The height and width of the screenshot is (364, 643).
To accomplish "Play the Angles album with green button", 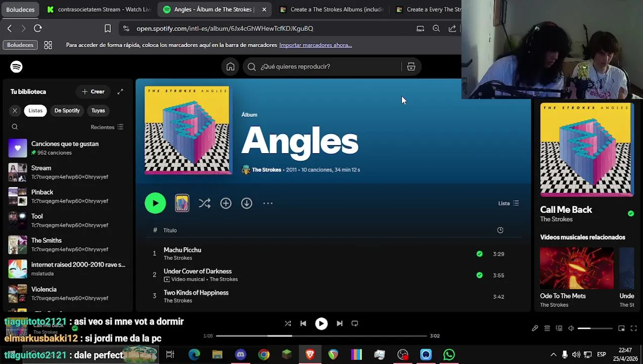I will 155,203.
